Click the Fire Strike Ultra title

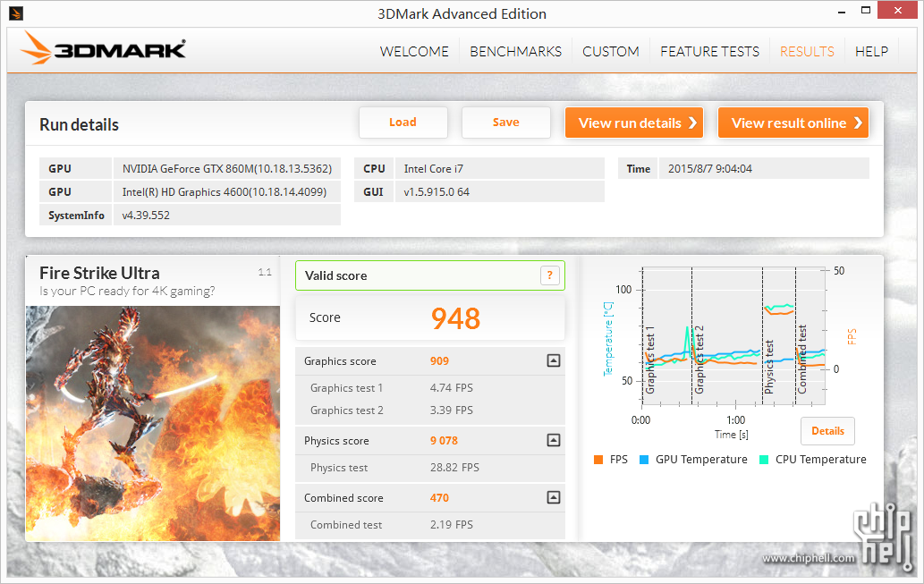tap(99, 274)
